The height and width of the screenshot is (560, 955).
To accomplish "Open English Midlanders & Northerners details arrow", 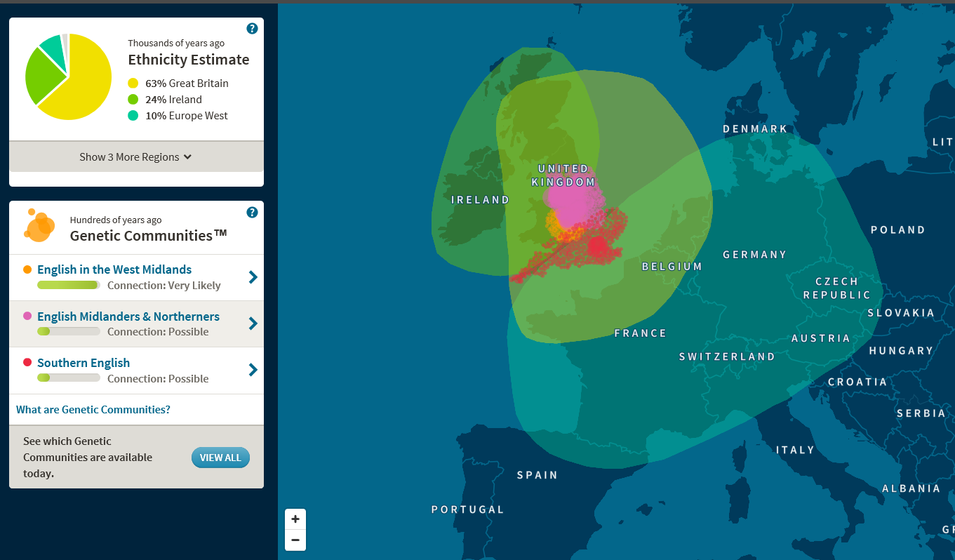I will click(253, 324).
